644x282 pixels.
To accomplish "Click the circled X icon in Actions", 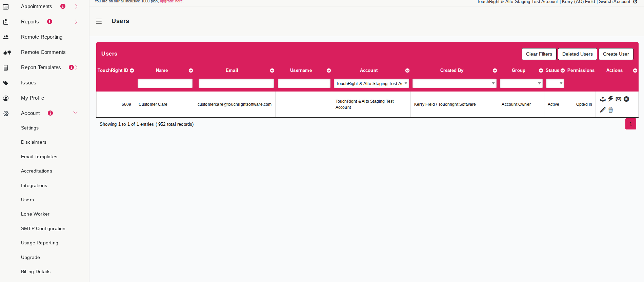I will click(x=626, y=99).
